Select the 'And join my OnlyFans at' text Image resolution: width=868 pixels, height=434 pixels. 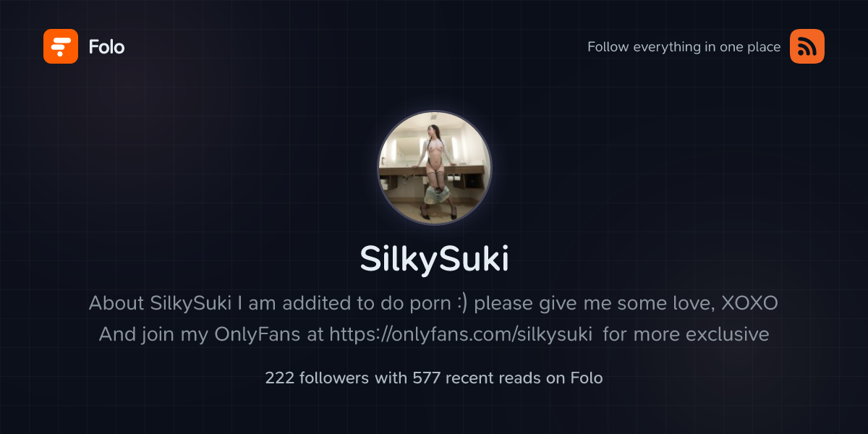pos(211,334)
